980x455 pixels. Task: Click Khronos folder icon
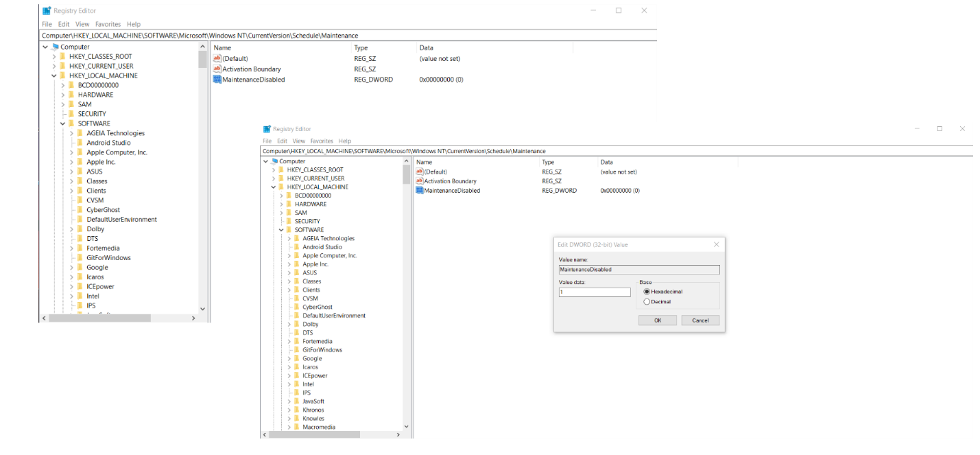pos(297,410)
